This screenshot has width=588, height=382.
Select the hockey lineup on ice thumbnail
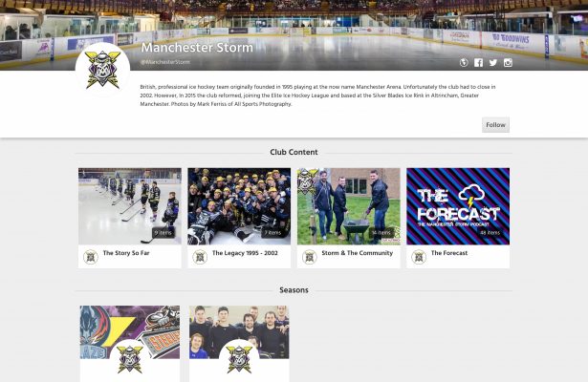[x=130, y=206]
